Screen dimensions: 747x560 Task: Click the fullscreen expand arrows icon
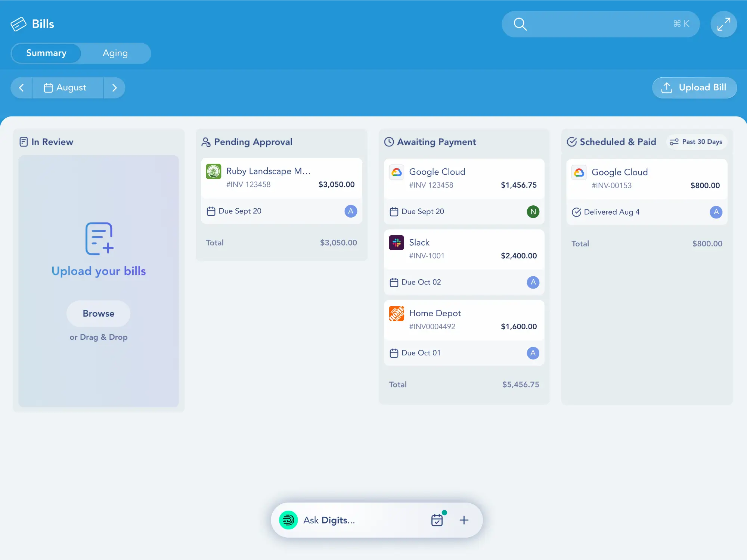coord(723,24)
